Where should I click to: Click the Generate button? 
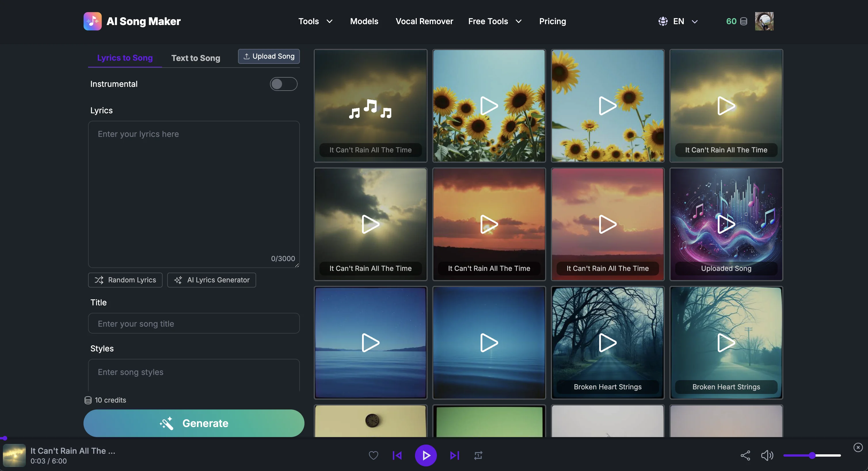[194, 423]
